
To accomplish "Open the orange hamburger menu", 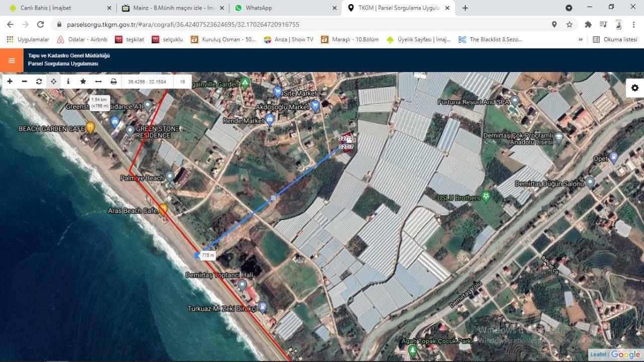I will (x=12, y=60).
